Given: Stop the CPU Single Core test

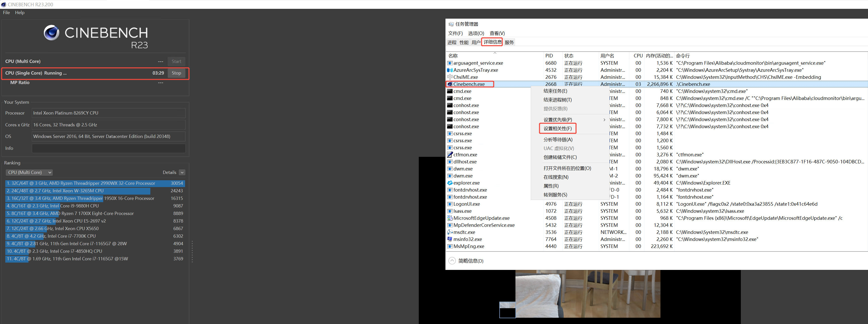Looking at the screenshot, I should click(x=176, y=73).
